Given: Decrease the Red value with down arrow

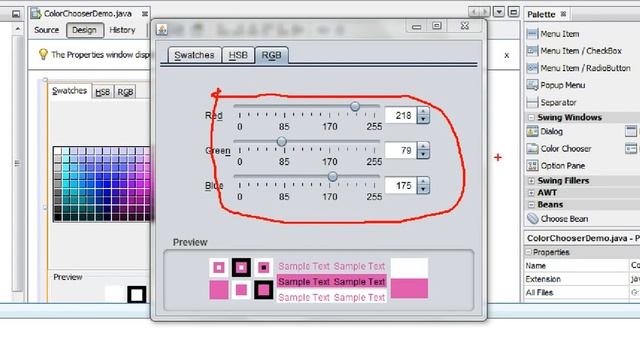Looking at the screenshot, I should point(423,120).
